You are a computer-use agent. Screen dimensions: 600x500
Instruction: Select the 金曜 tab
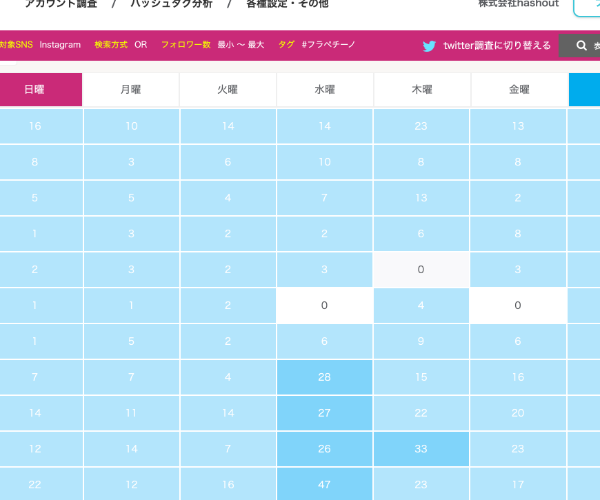pos(519,90)
